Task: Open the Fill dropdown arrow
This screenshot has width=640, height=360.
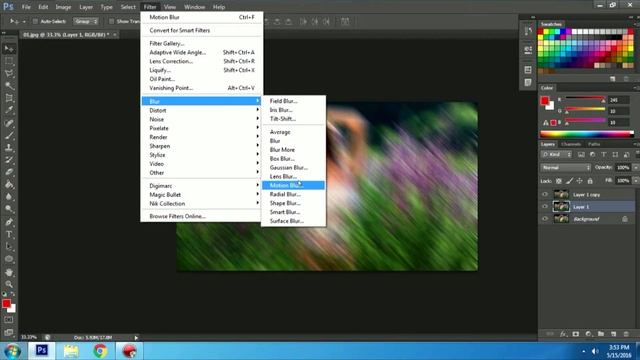Action: pos(636,181)
